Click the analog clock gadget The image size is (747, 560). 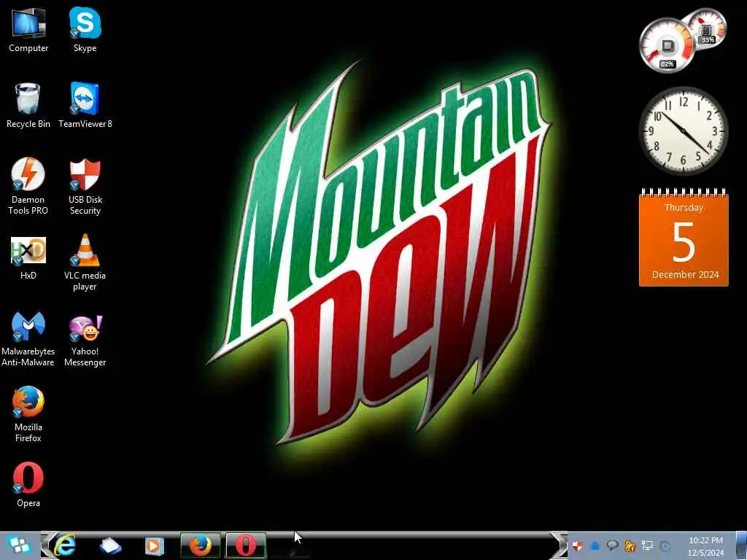coord(683,131)
